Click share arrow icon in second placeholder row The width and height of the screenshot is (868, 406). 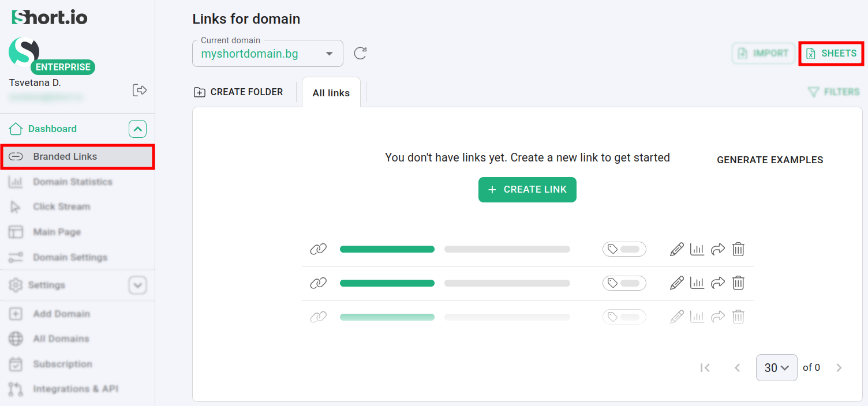click(718, 283)
